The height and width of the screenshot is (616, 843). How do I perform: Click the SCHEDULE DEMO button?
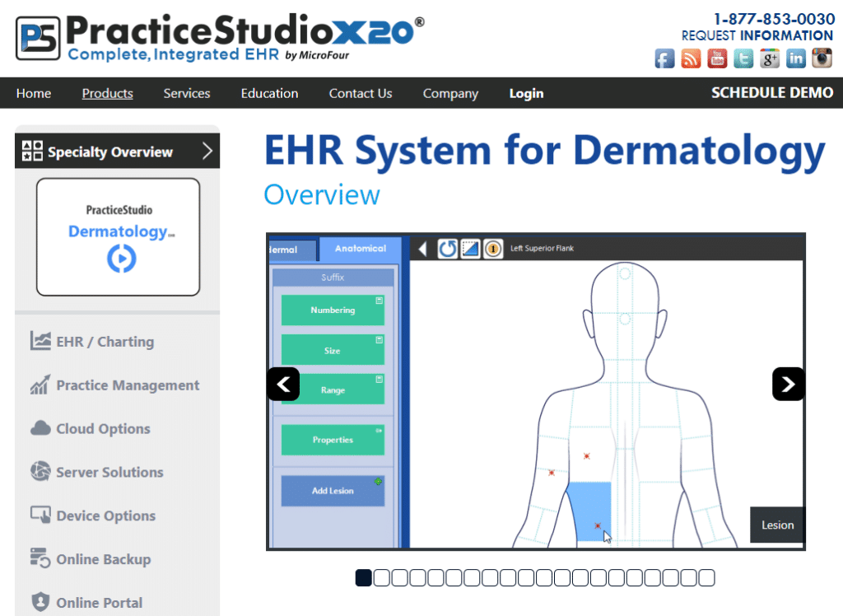(772, 92)
